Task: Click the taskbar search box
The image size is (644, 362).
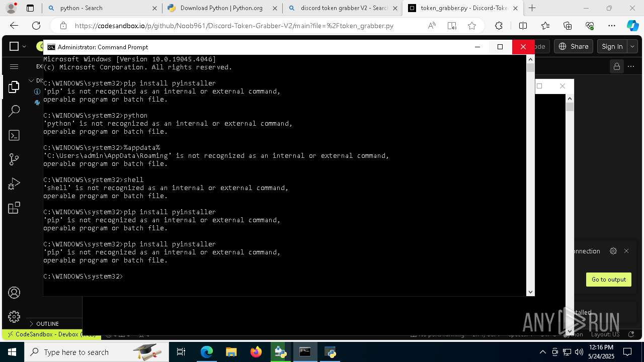Action: click(x=96, y=352)
